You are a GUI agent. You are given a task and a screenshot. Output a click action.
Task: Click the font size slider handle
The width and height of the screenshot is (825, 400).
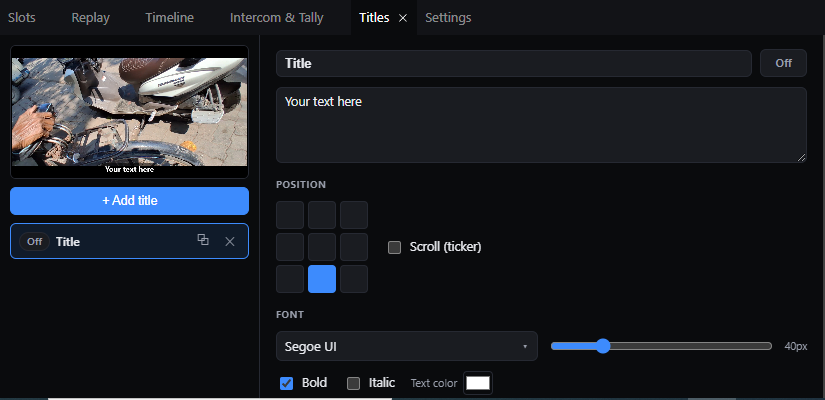(603, 346)
